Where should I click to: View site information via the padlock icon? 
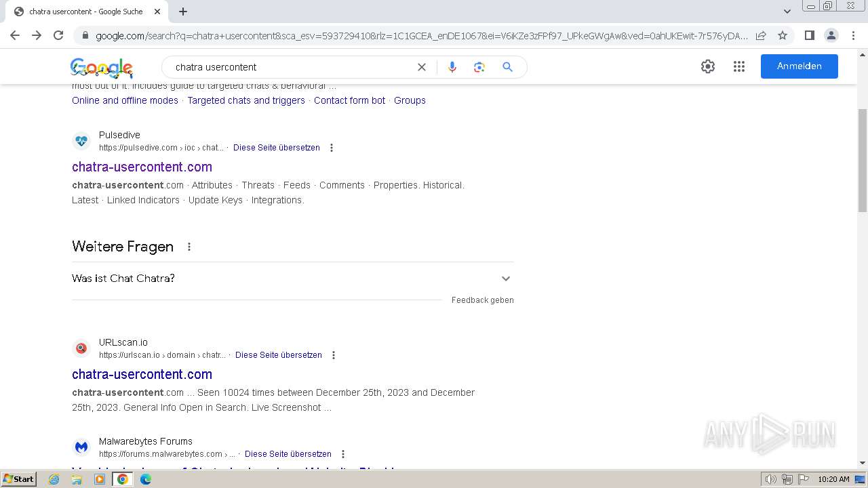tap(85, 36)
